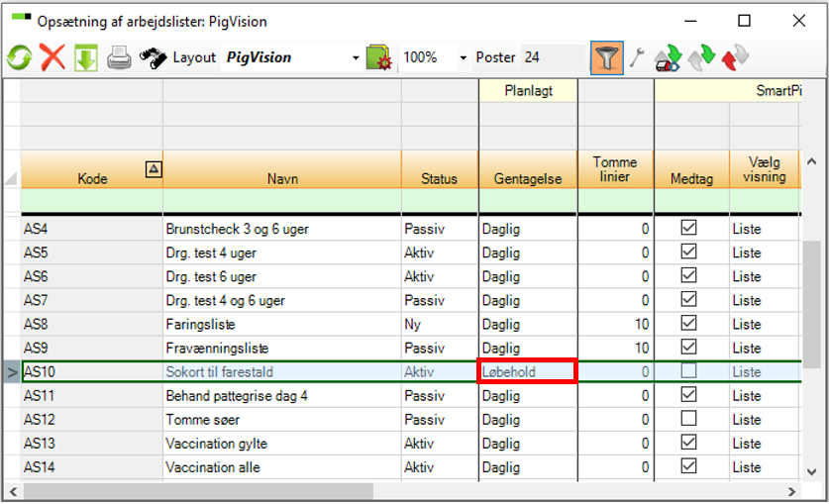The width and height of the screenshot is (829, 504).
Task: Check Medtag checkbox for AS10 row
Action: coord(688,370)
